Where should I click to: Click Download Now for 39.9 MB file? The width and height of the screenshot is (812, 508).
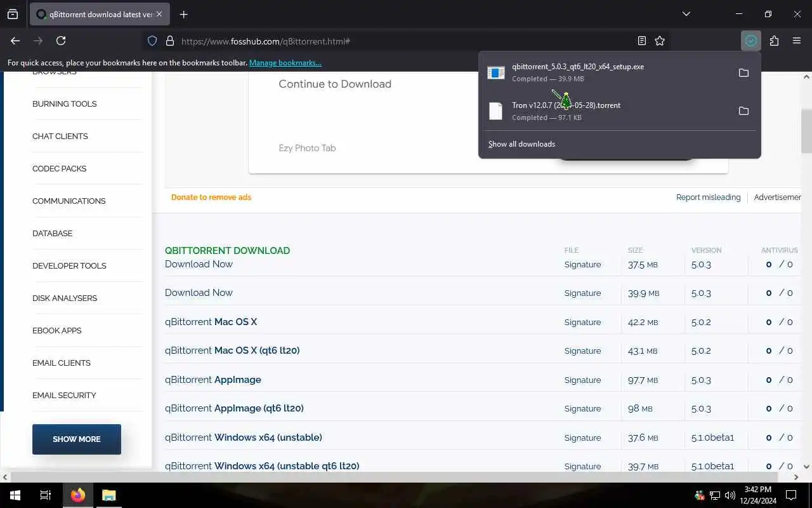click(199, 293)
